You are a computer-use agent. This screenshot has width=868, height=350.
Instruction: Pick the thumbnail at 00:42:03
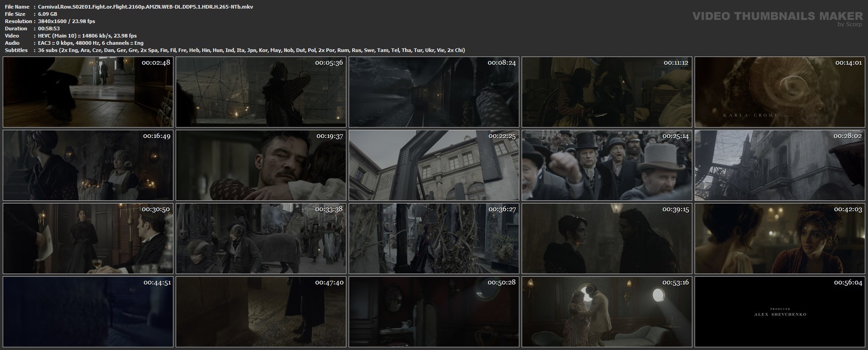coord(780,238)
